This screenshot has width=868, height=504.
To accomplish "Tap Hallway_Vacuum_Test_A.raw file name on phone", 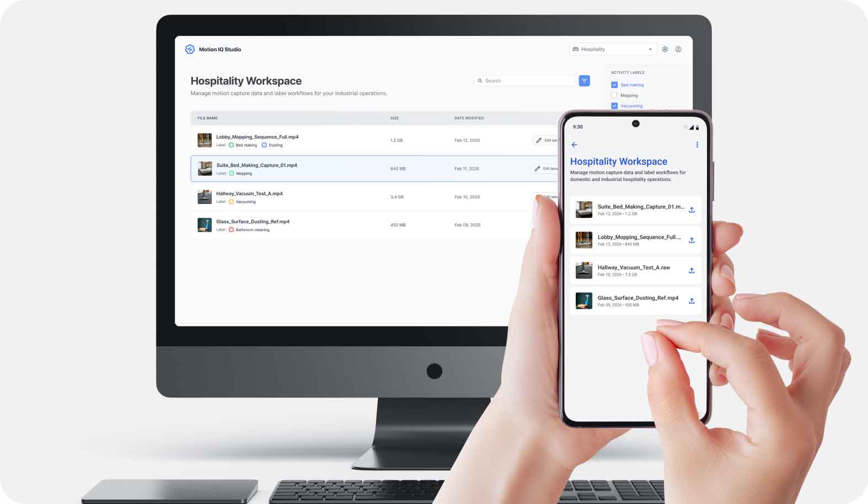I will coord(634,267).
